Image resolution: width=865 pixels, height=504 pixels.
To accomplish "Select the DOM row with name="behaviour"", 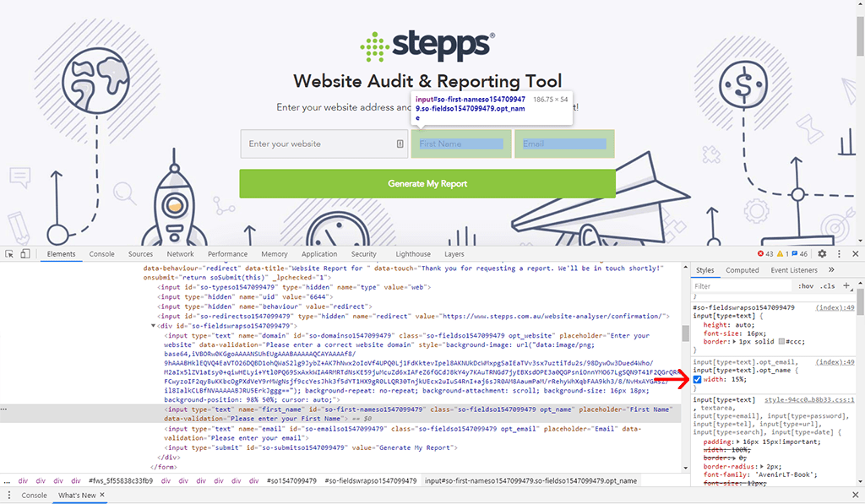I will pyautogui.click(x=265, y=306).
